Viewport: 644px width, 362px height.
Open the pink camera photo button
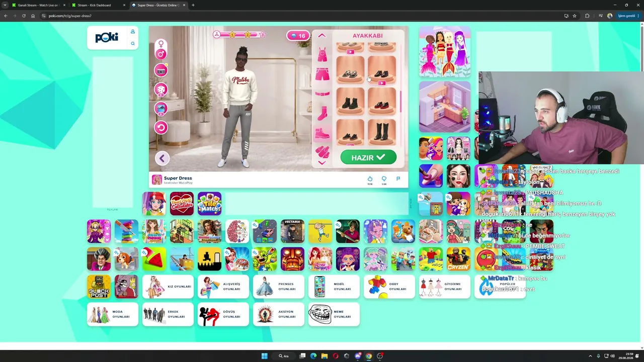161,71
